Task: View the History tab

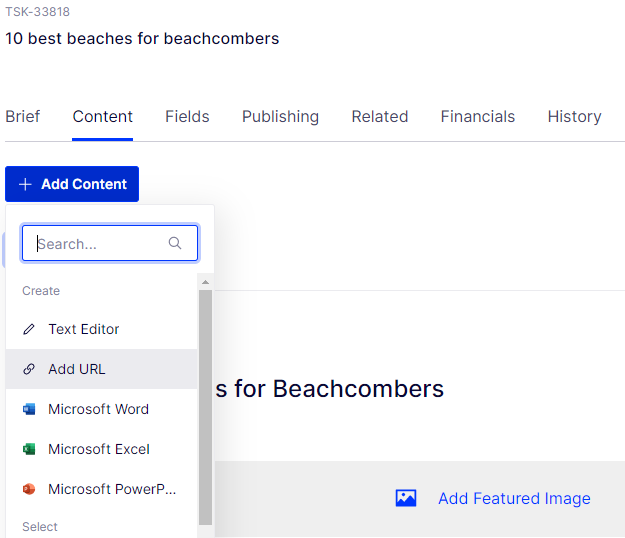Action: [x=574, y=116]
